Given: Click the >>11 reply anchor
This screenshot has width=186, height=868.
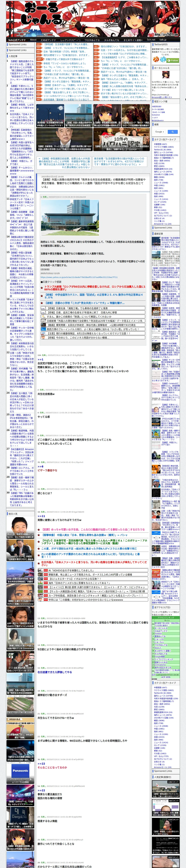Looking at the screenshot, I should tap(41, 516).
